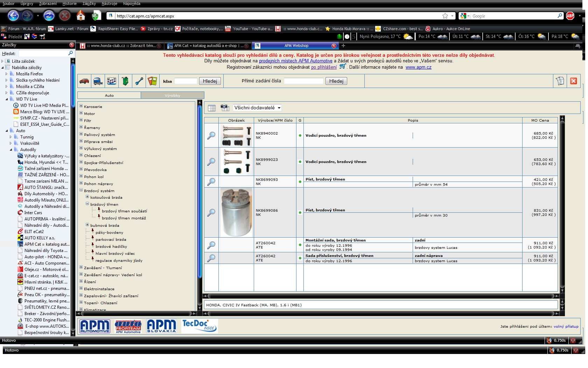Screen dimensions: 588x368
Task: Select the engine icon in the toolbar
Action: coord(112,81)
